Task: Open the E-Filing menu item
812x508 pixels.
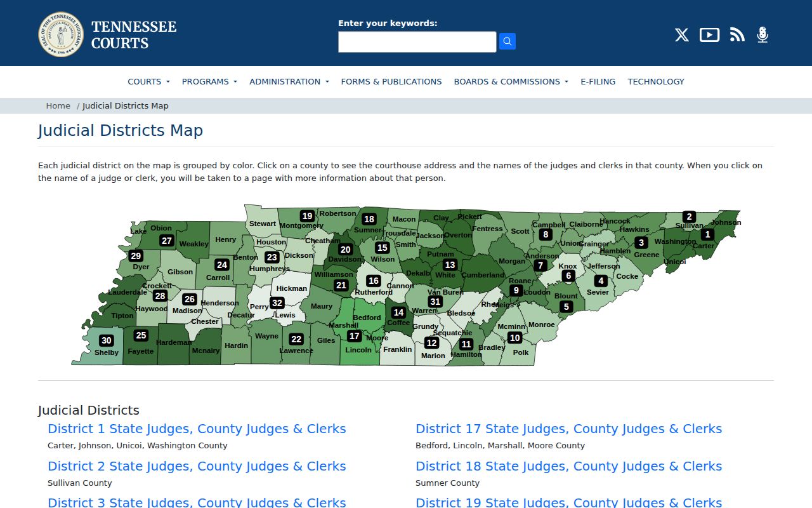Action: (x=598, y=81)
